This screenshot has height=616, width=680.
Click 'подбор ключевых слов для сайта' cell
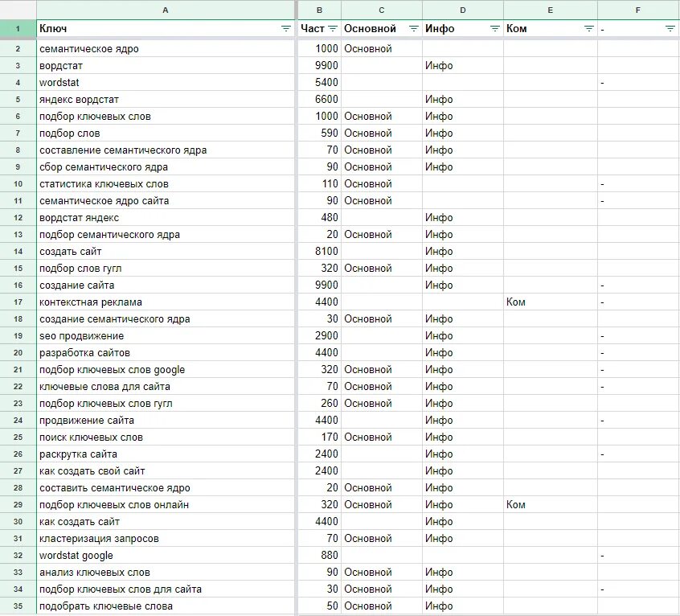[x=166, y=589]
